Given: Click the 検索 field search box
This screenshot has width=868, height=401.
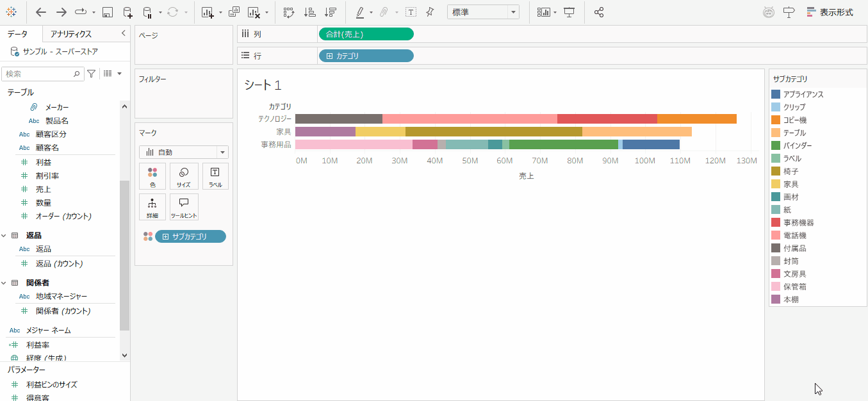Looking at the screenshot, I should [38, 74].
